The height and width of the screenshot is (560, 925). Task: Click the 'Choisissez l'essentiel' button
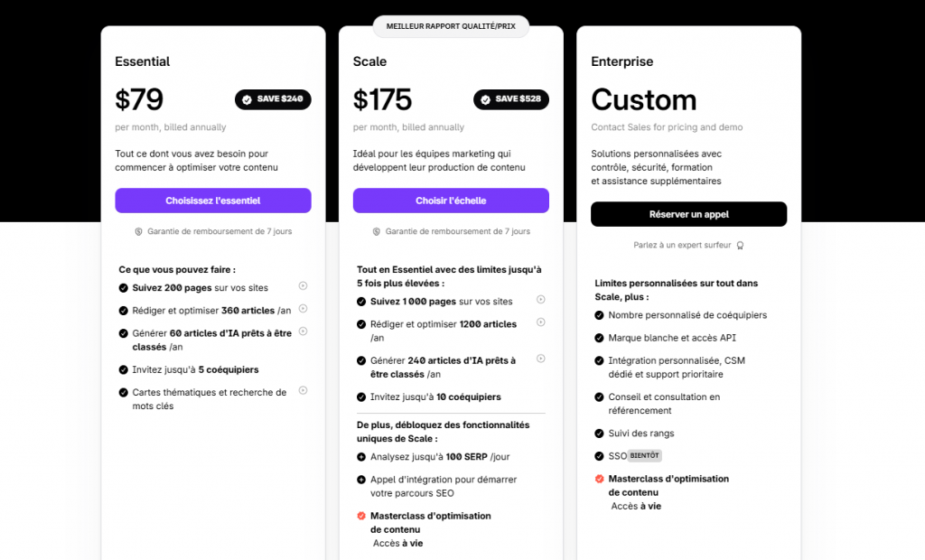tap(213, 201)
